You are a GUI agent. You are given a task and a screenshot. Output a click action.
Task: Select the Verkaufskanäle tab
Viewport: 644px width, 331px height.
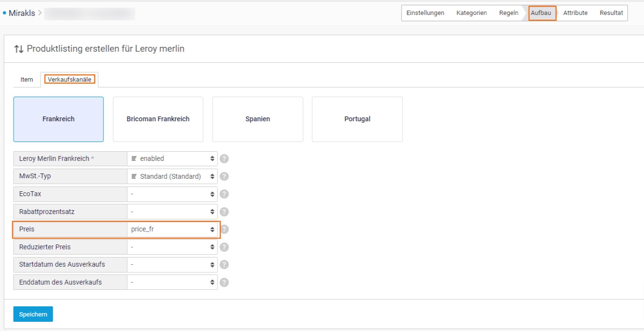click(x=70, y=79)
